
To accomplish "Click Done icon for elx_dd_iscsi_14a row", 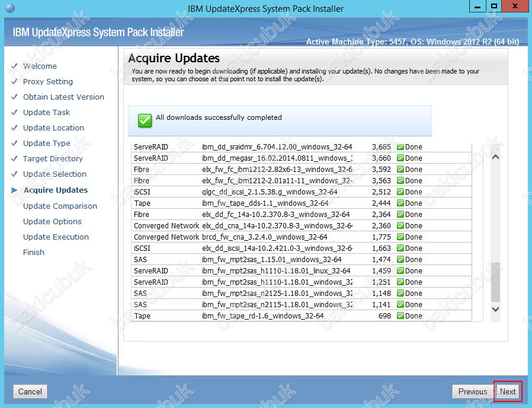I will coord(400,248).
